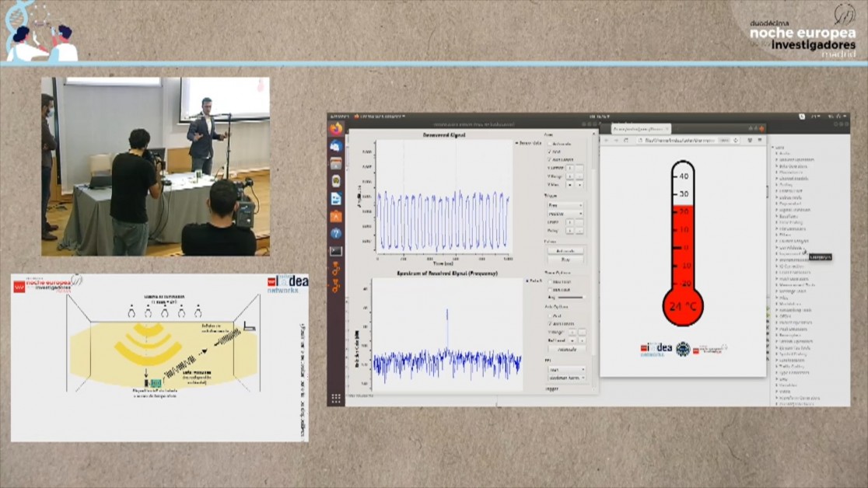Open Ubuntu Software from the dock
Viewport: 868px width, 488px height.
(x=336, y=216)
